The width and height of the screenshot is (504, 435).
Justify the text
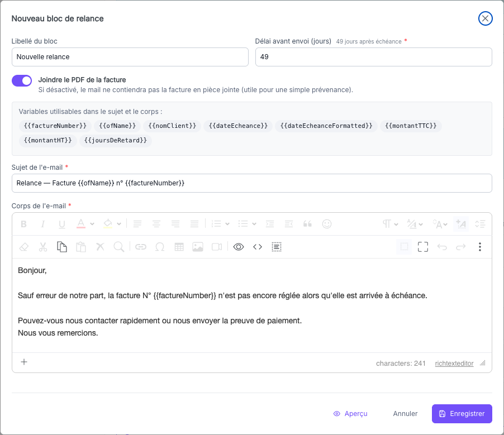tap(194, 224)
